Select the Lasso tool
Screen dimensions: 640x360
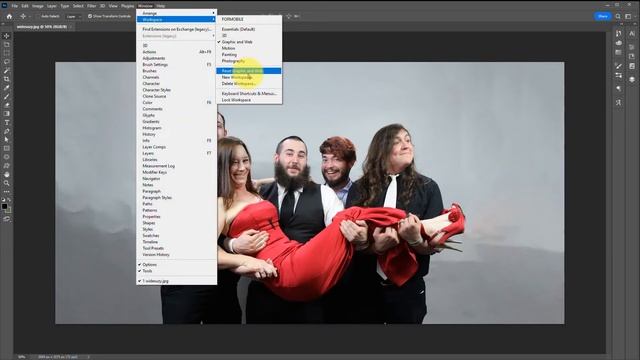coord(7,62)
